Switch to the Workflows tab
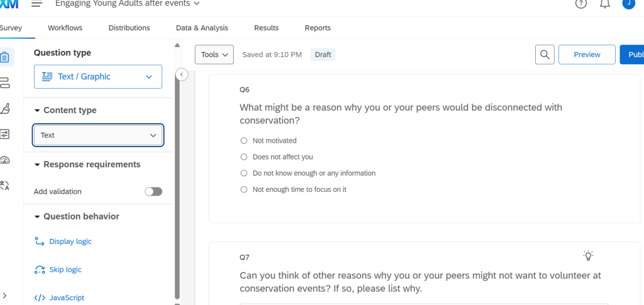644x305 pixels. (65, 28)
